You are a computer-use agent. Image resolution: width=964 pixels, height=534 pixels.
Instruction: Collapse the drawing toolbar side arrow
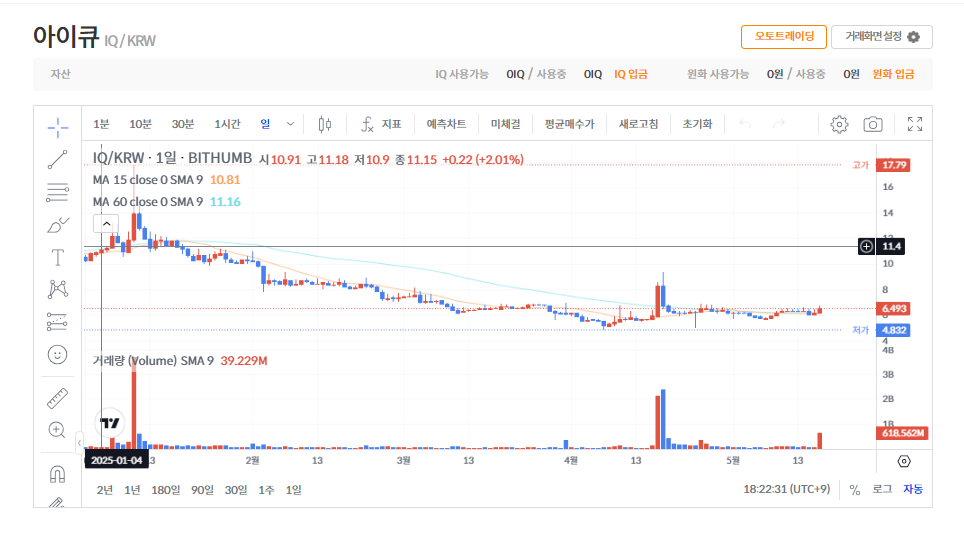pyautogui.click(x=79, y=442)
